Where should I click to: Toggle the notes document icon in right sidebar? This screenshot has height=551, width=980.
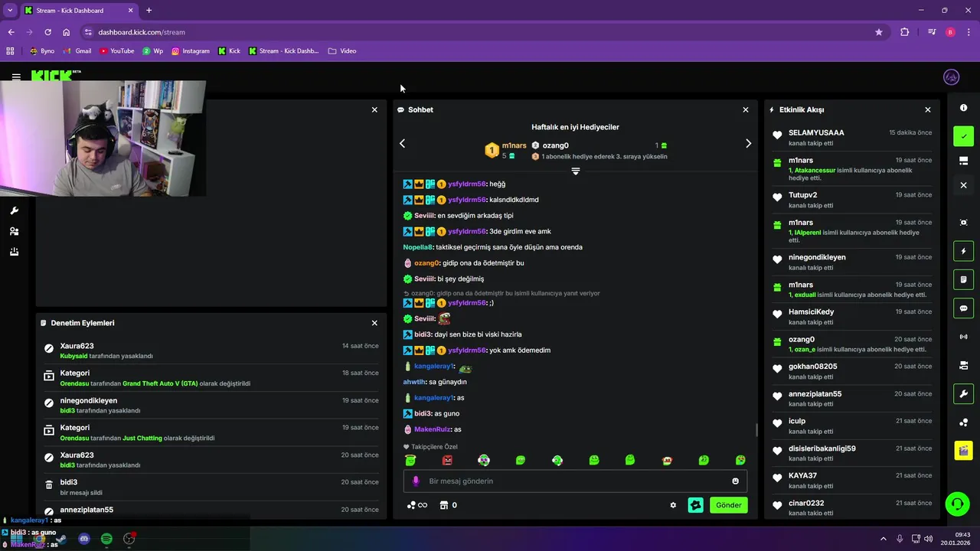[x=964, y=279]
